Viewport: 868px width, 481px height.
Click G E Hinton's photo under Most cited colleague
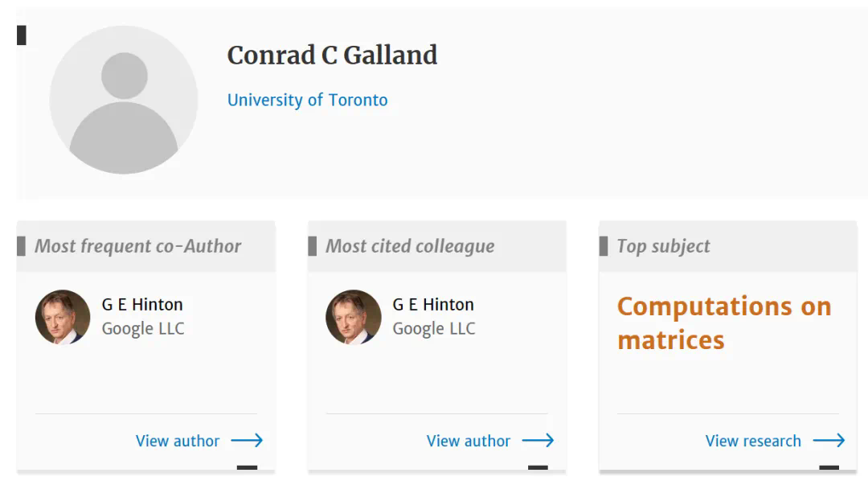[354, 317]
